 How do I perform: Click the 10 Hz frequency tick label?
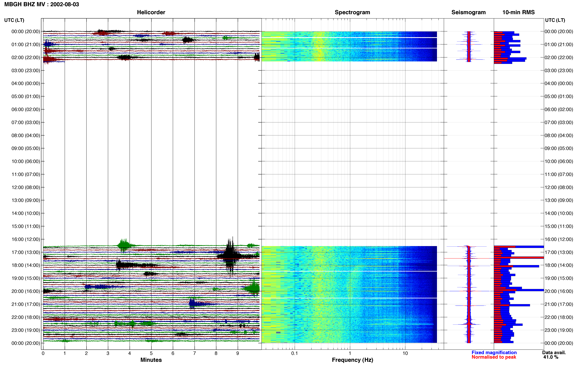point(405,353)
